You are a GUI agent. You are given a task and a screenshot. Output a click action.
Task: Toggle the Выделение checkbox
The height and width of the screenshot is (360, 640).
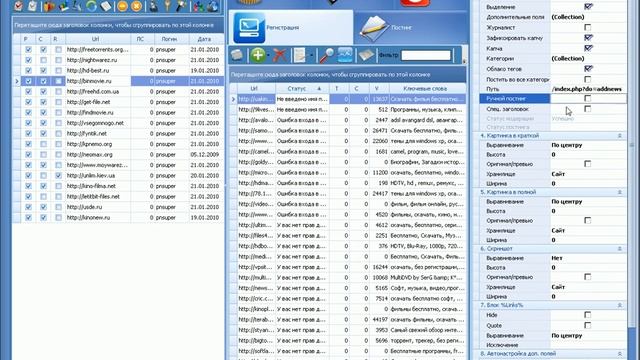click(x=588, y=6)
